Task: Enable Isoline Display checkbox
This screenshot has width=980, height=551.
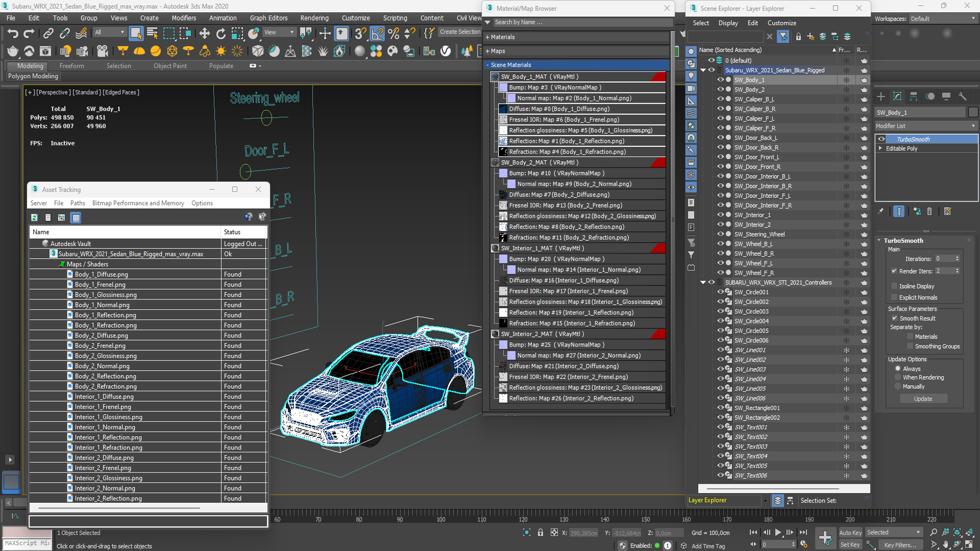Action: pyautogui.click(x=894, y=286)
